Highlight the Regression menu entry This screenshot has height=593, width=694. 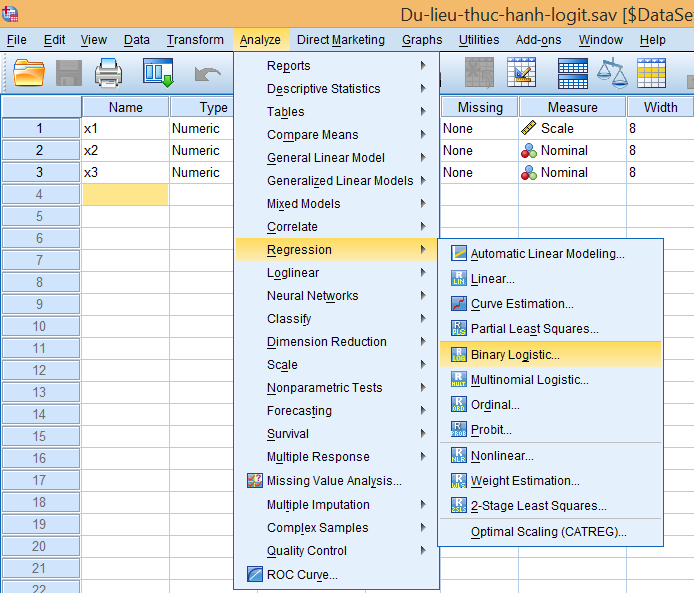click(337, 250)
